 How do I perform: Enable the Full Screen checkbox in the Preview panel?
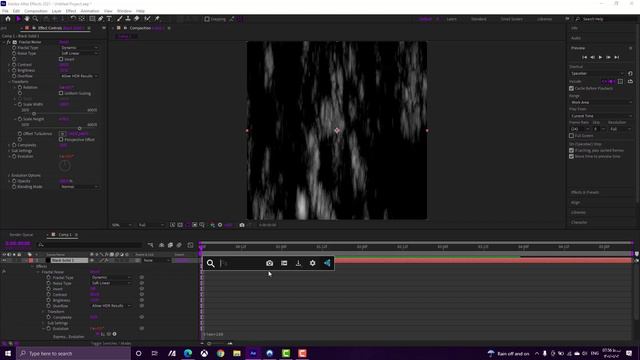coord(571,136)
